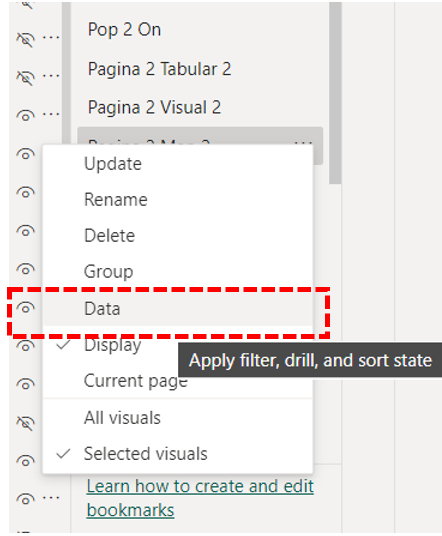
Task: Open Learn how to create and edit bookmarks link
Action: coord(200,498)
